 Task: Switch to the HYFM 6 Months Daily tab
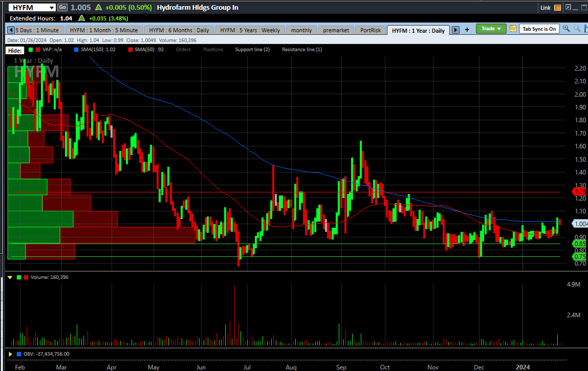click(x=178, y=30)
